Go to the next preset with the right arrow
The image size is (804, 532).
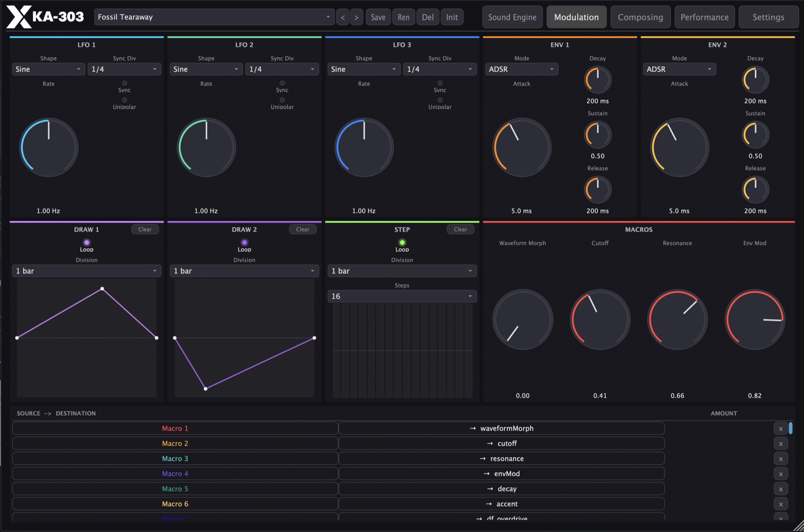pos(356,17)
